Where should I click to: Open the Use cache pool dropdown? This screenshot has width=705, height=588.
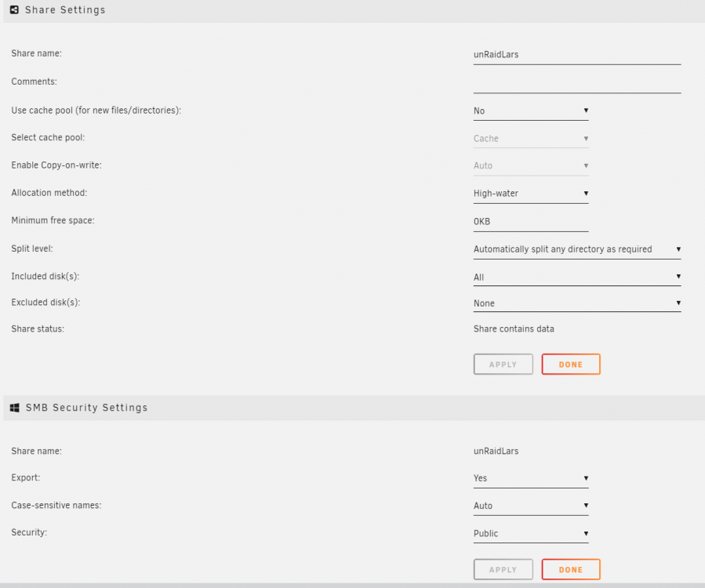tap(531, 111)
